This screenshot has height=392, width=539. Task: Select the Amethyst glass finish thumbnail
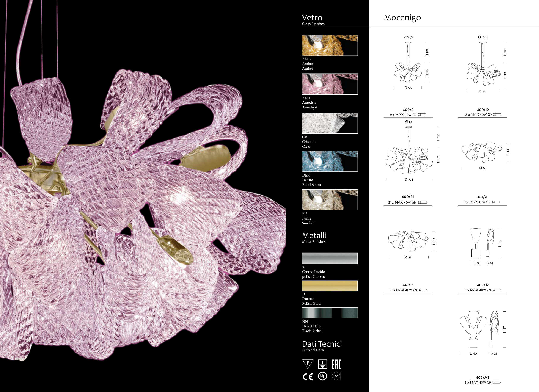pyautogui.click(x=330, y=84)
